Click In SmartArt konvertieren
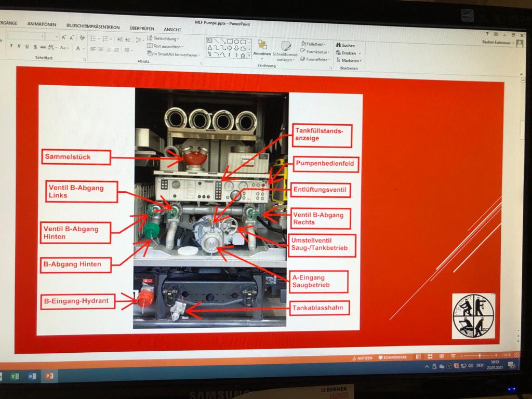The height and width of the screenshot is (399, 532). [174, 54]
